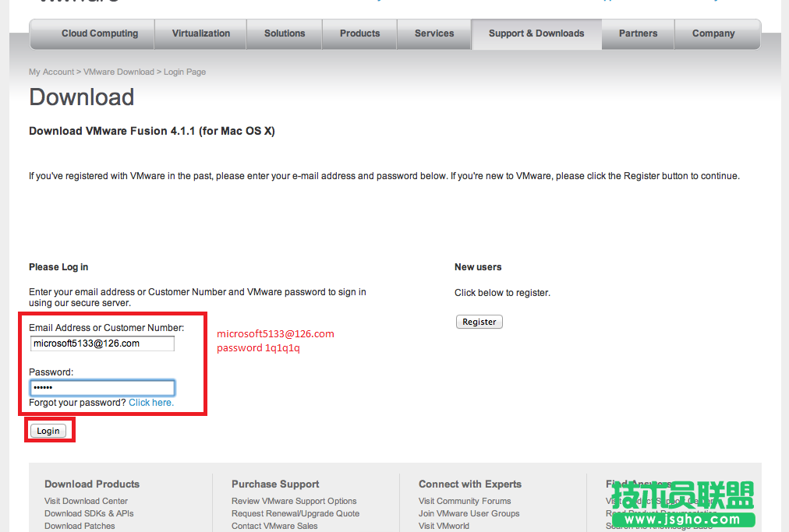This screenshot has width=789, height=532.
Task: Select the Password input field
Action: pyautogui.click(x=101, y=387)
